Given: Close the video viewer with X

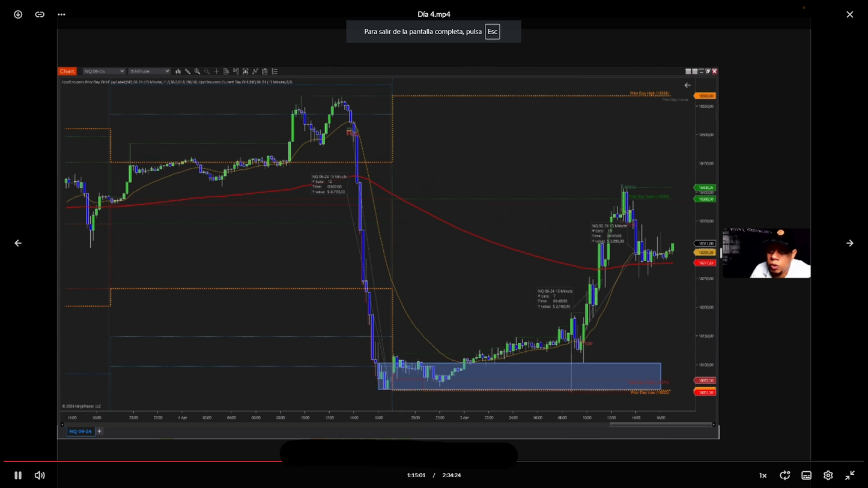Looking at the screenshot, I should click(x=849, y=14).
